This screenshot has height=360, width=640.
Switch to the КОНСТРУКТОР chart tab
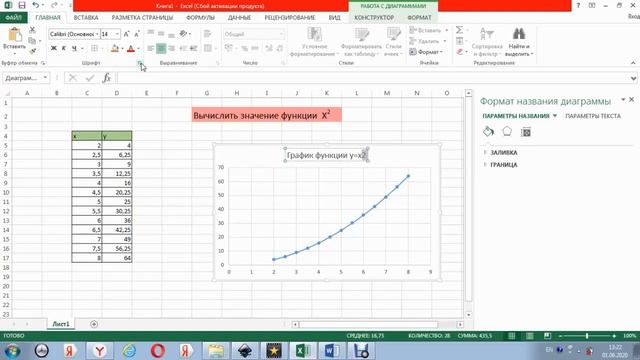point(374,18)
